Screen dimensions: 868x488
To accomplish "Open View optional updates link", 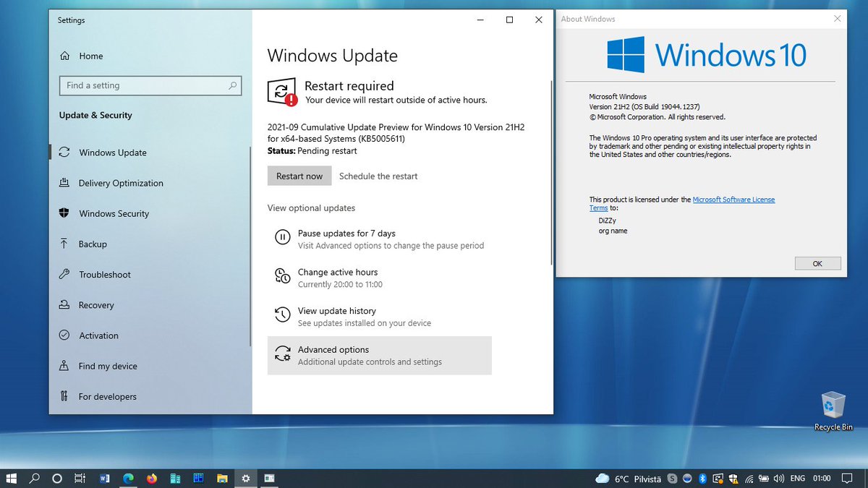I will pos(311,207).
